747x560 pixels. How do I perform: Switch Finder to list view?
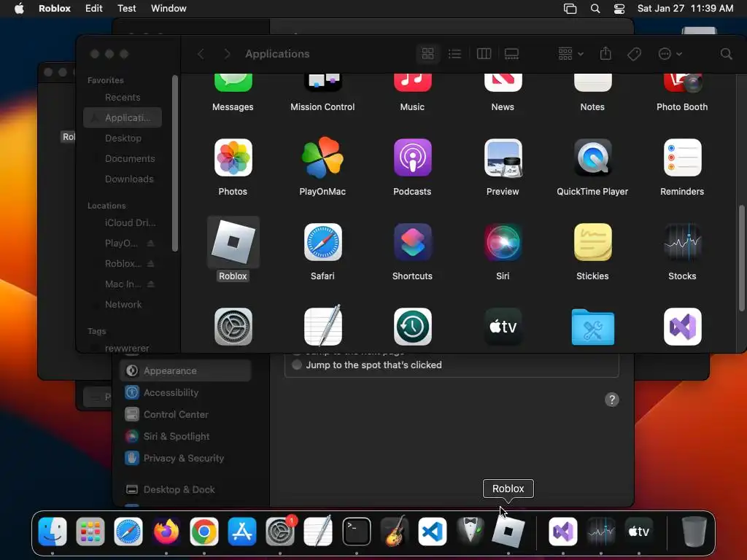(x=455, y=54)
